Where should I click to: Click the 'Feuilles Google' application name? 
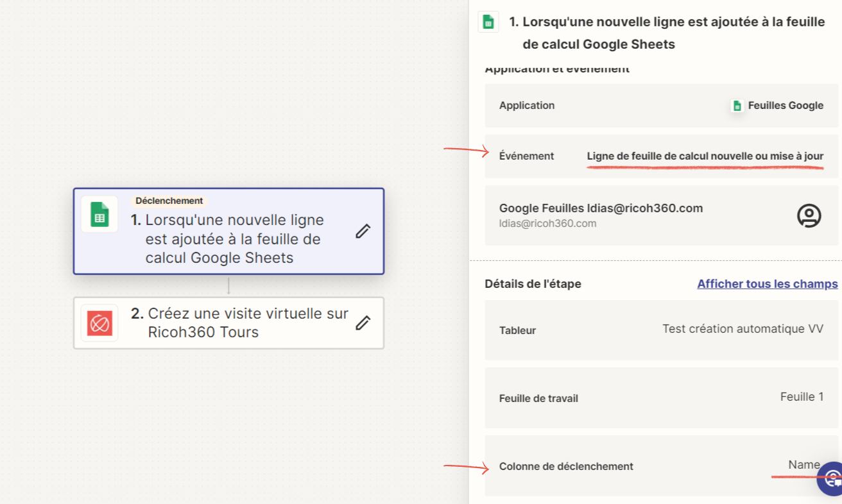point(786,105)
